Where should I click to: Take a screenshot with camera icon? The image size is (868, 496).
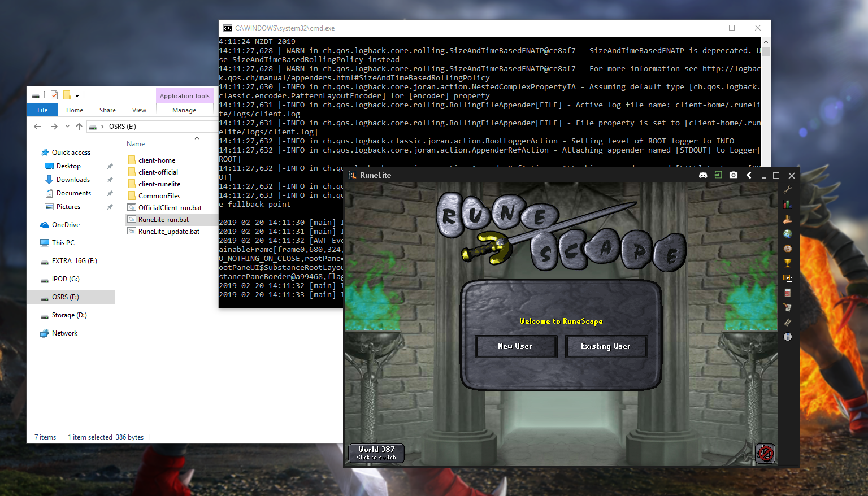(734, 175)
